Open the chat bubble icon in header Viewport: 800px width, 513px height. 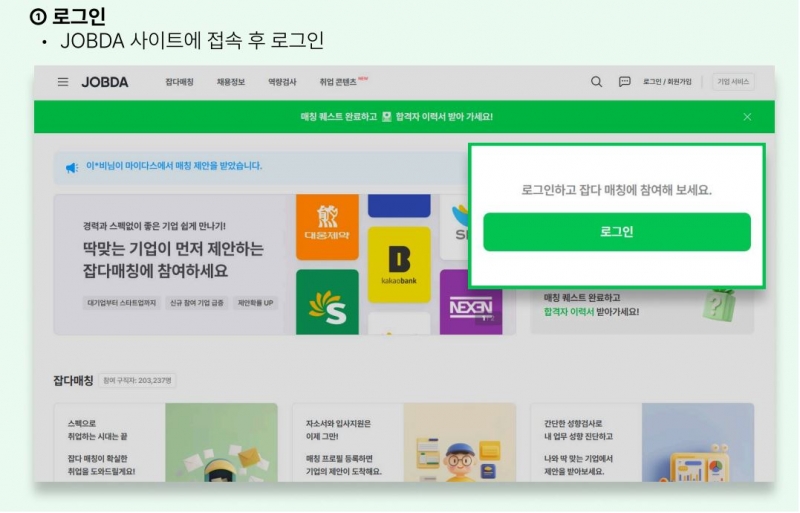[625, 82]
